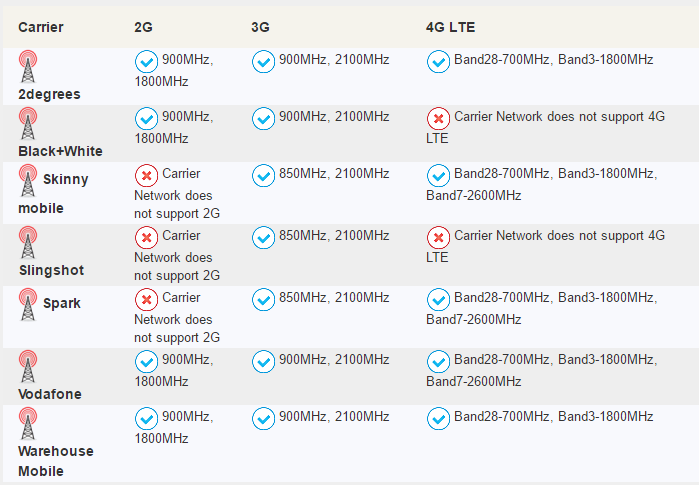Click the Vodafone carrier tower icon
Viewport: 699px width, 485px height.
point(28,366)
